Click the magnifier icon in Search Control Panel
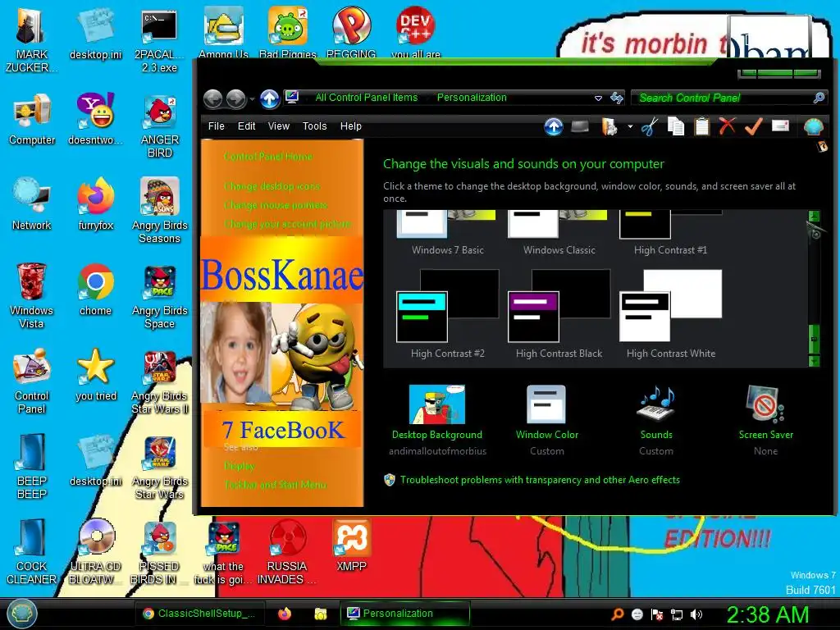 tap(819, 98)
